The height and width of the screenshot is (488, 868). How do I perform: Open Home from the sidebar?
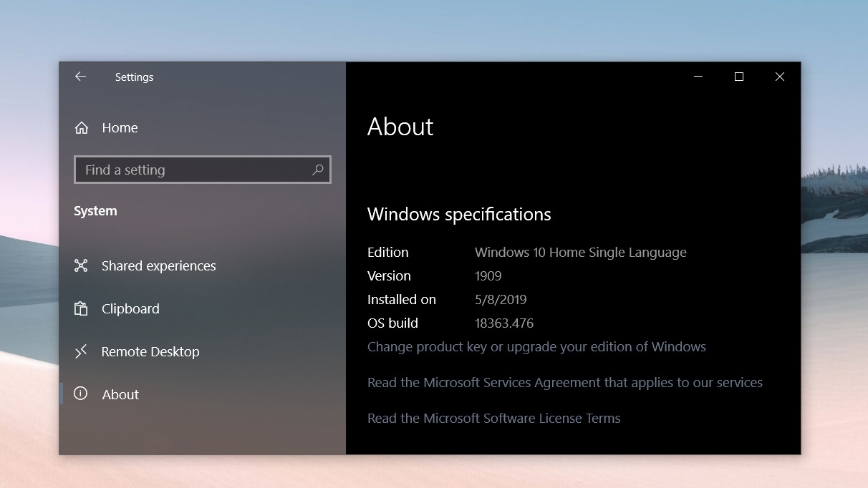click(x=120, y=128)
